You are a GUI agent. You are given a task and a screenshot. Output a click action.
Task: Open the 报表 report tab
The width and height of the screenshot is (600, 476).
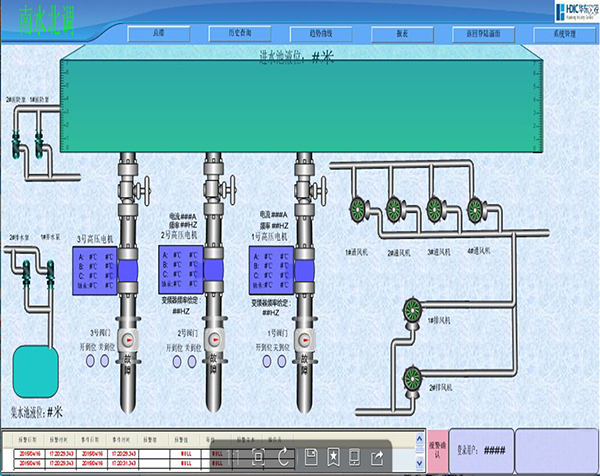tap(400, 33)
